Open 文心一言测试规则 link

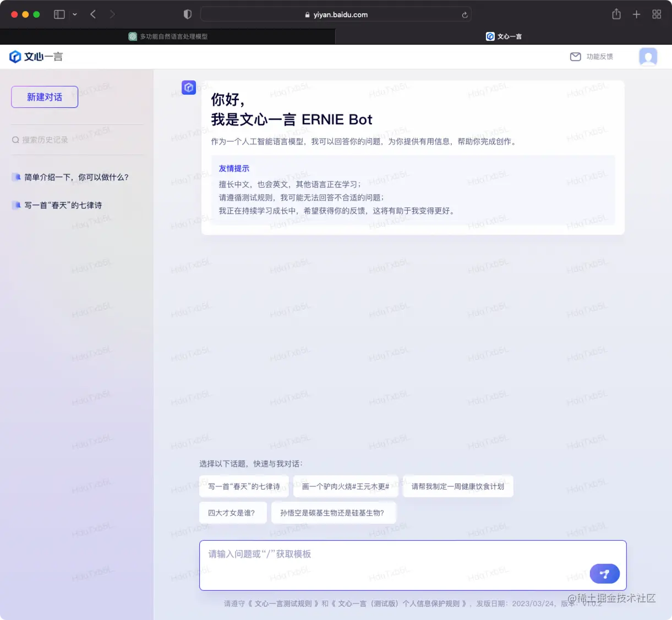[283, 603]
